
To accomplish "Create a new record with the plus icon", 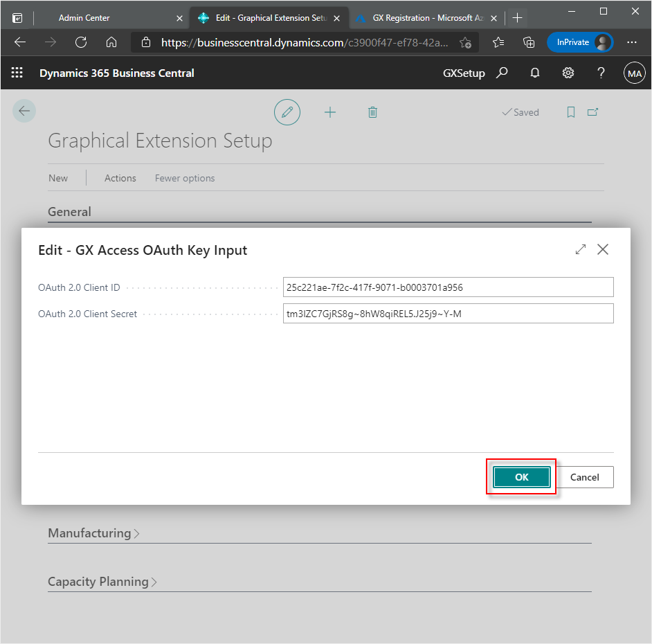I will point(330,112).
